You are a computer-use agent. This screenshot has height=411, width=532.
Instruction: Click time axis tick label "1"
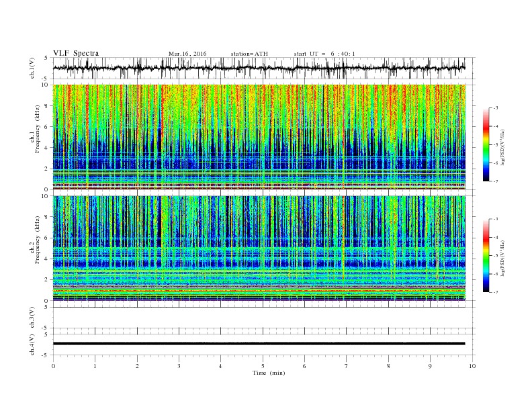pyautogui.click(x=95, y=366)
